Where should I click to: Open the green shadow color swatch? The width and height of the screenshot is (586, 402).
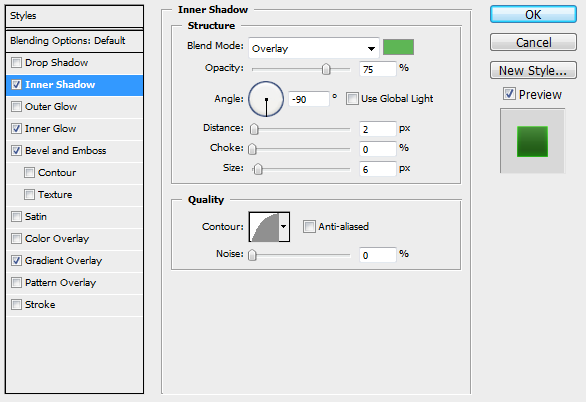click(x=398, y=47)
